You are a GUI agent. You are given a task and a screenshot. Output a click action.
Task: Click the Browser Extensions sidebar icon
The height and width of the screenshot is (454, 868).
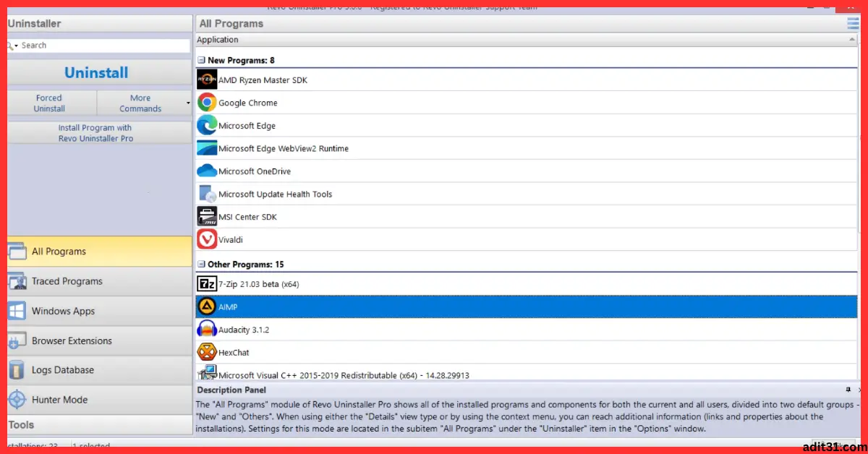pos(17,340)
